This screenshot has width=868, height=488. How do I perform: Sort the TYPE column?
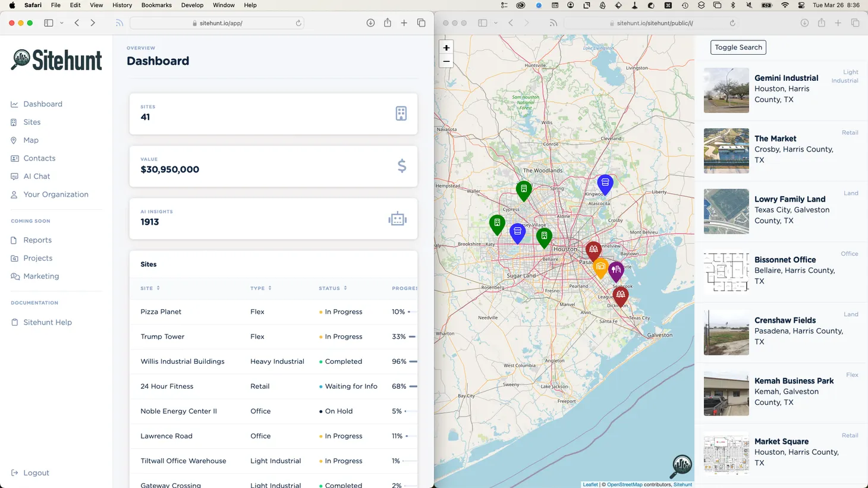[269, 288]
